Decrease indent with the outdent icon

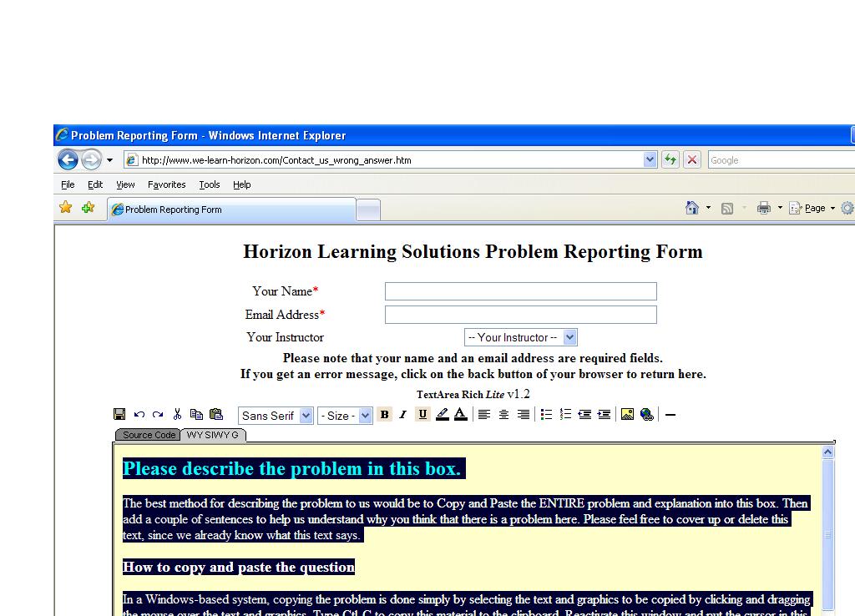[584, 414]
